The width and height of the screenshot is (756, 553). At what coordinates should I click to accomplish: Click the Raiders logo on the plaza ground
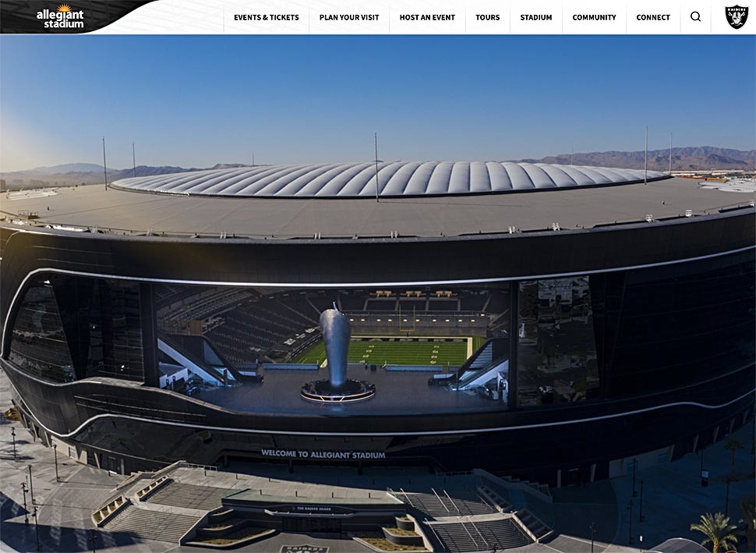(304, 548)
